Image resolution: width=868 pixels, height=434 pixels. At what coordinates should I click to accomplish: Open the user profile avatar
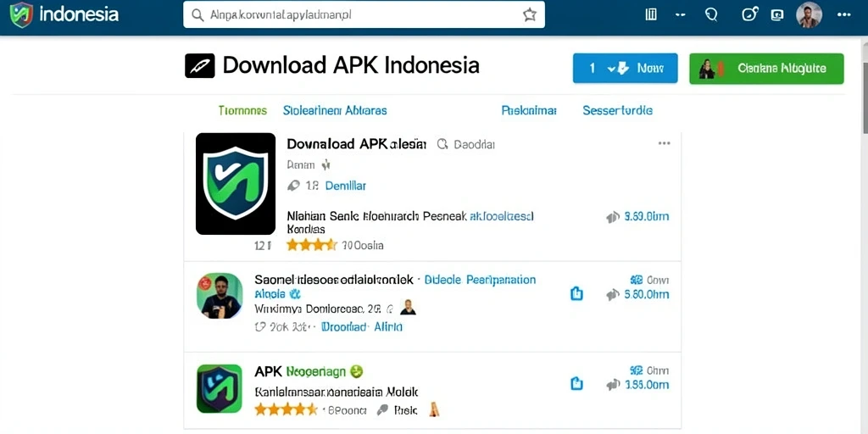809,15
